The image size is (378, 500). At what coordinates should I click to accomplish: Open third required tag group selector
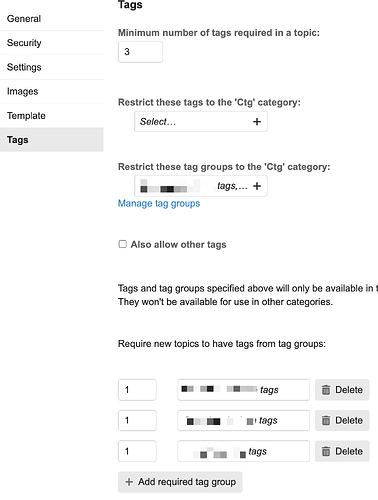click(x=243, y=451)
